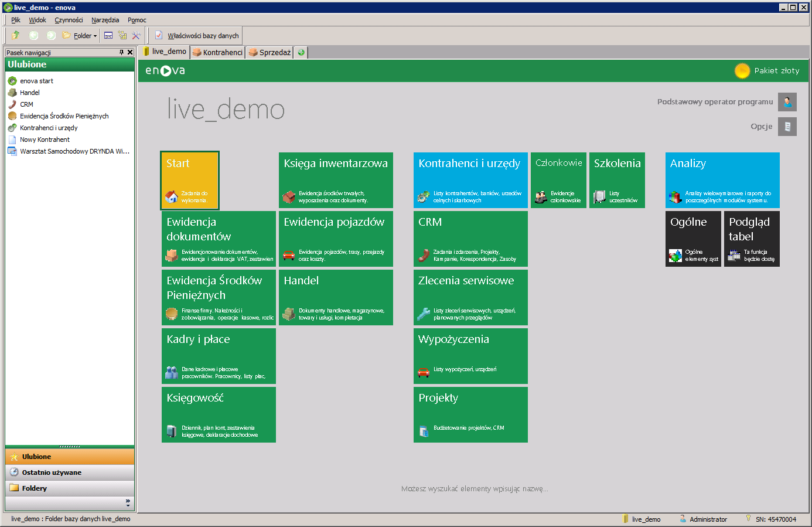Open the Kadry i płace tile
This screenshot has width=812, height=527.
tap(219, 356)
